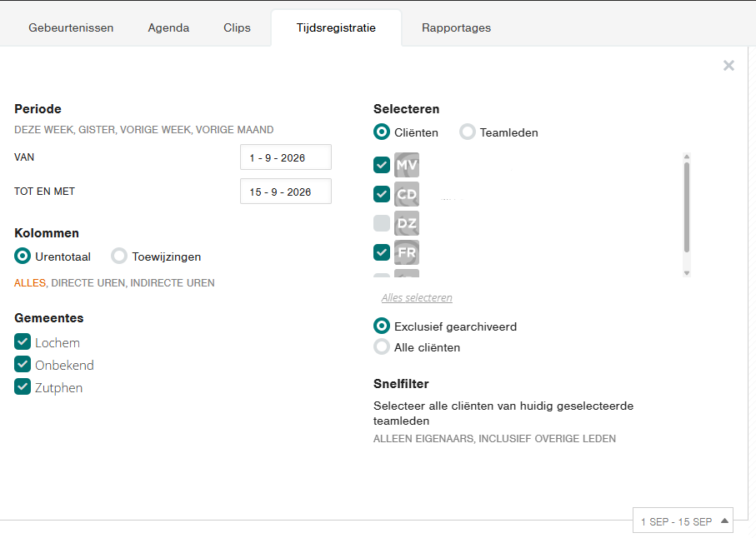The height and width of the screenshot is (538, 756).
Task: Set period to DEZE WEEK
Action: (44, 130)
